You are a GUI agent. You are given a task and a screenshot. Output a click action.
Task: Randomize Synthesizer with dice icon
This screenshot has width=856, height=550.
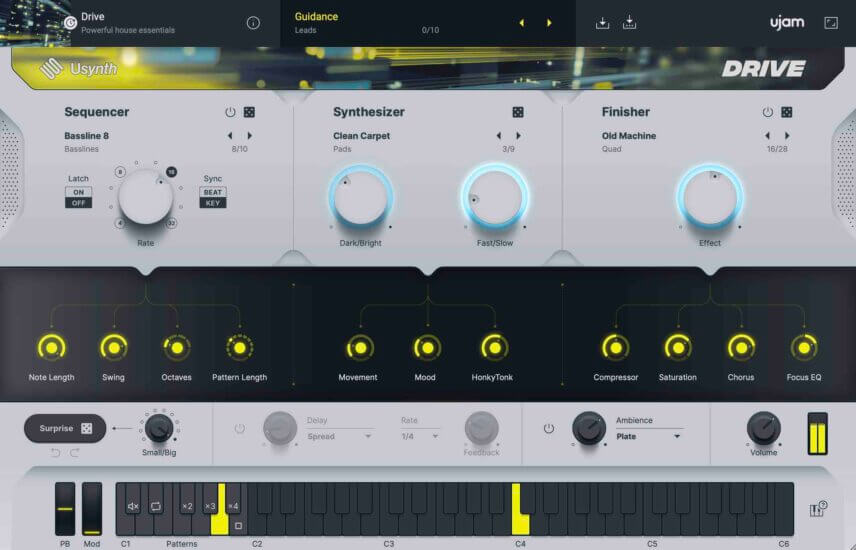518,112
